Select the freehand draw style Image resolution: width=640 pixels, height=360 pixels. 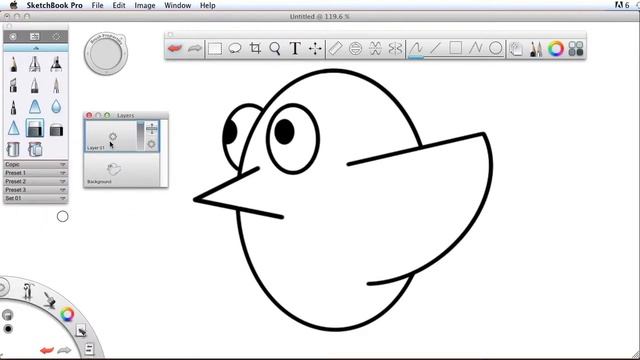point(416,49)
